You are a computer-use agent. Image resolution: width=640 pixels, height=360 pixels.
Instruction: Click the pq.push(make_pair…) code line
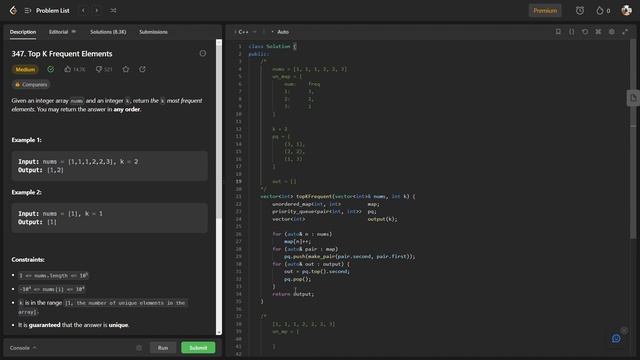[x=349, y=256]
